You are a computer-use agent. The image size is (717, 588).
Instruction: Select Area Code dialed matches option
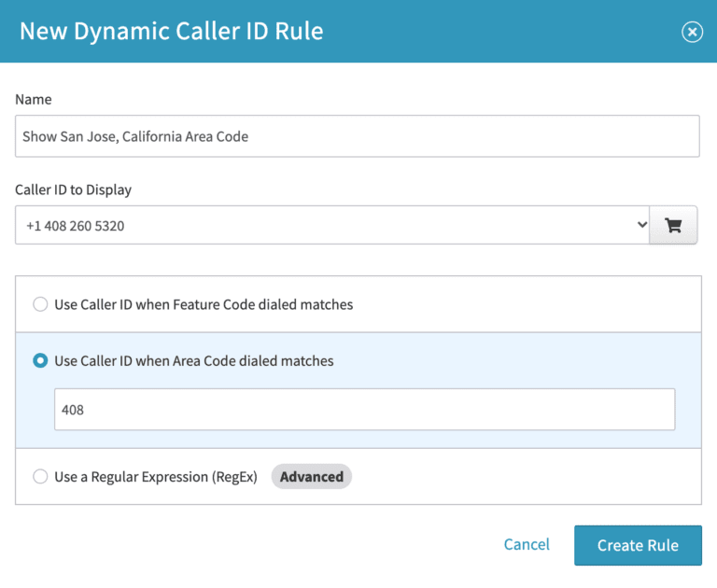pyautogui.click(x=40, y=361)
